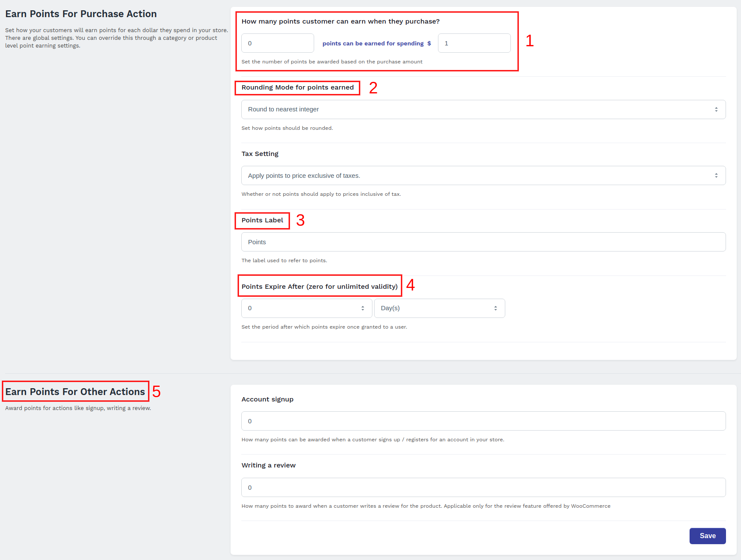
Task: Select the Writing a review points input
Action: [x=483, y=487]
